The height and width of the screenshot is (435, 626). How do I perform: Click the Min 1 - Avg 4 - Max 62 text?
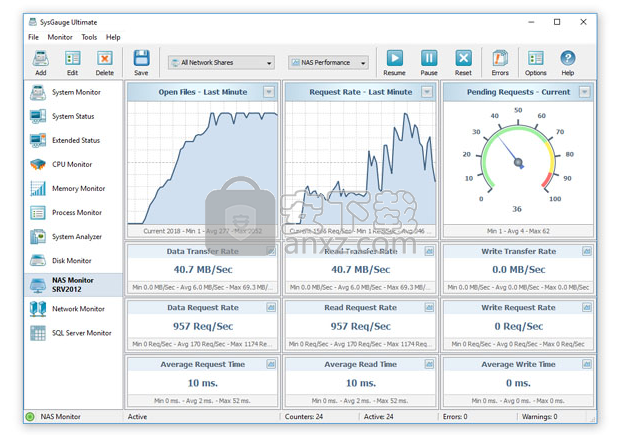[x=518, y=231]
